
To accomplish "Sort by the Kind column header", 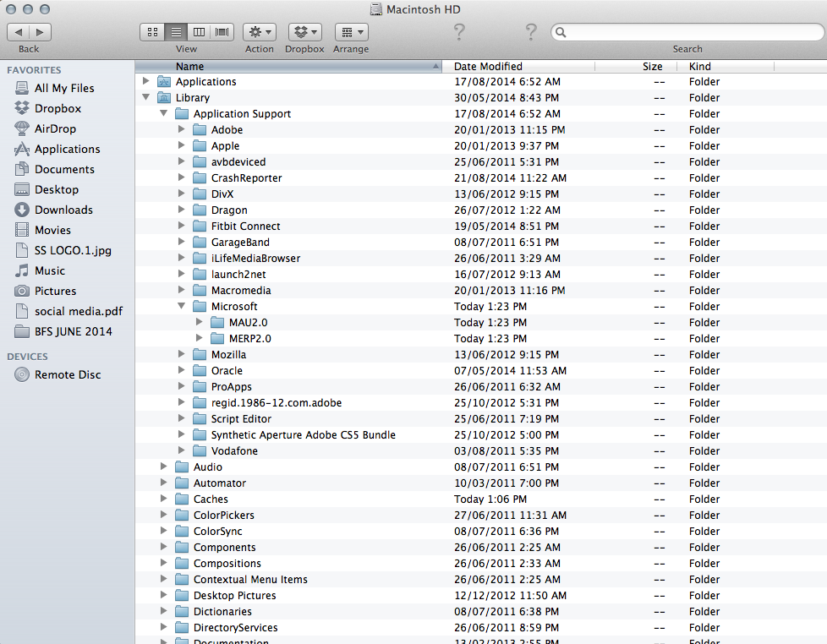I will [726, 67].
